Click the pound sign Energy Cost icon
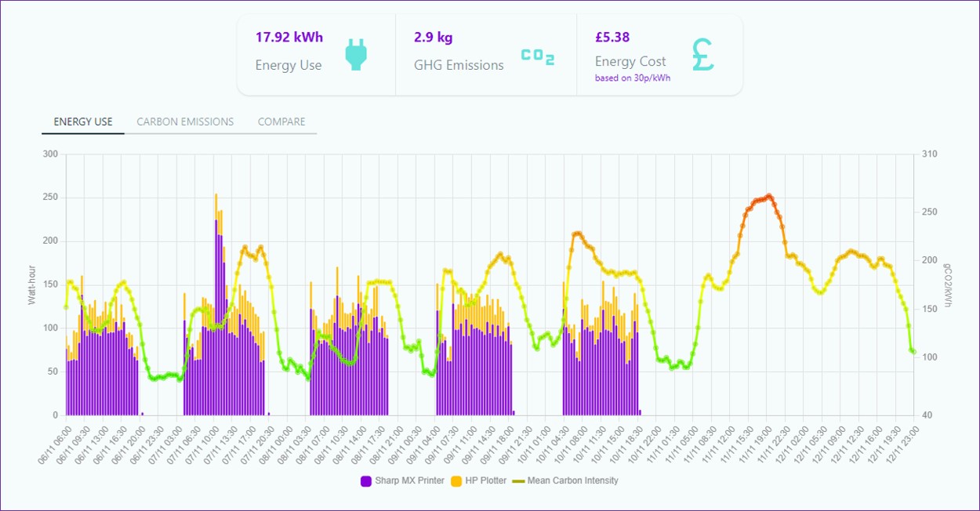This screenshot has height=511, width=980. pos(702,55)
